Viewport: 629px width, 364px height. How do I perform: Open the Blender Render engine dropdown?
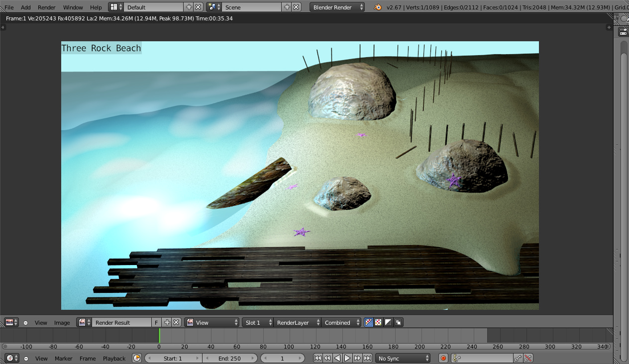pyautogui.click(x=337, y=7)
